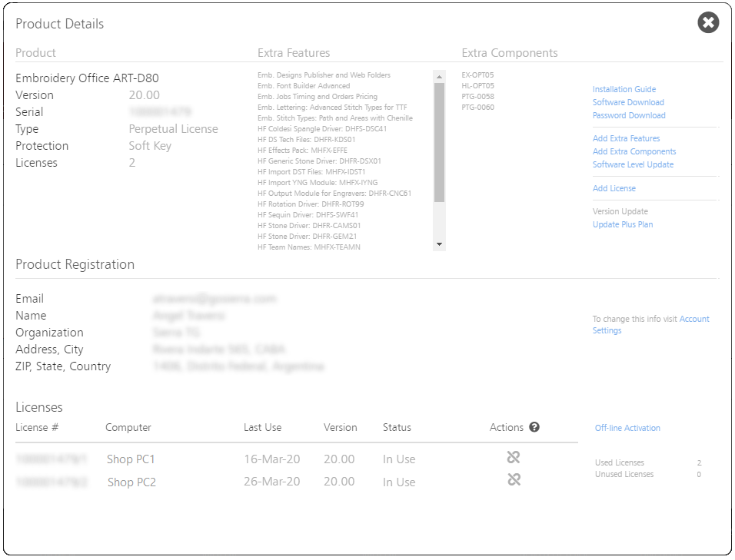Select the Shop PC2 computer name

coord(131,482)
